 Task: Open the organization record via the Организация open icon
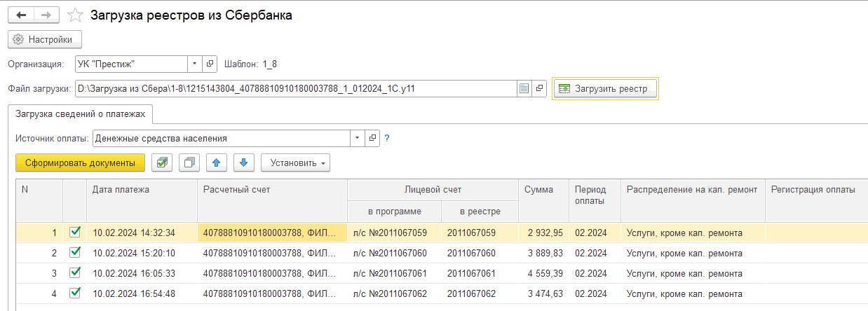[210, 64]
